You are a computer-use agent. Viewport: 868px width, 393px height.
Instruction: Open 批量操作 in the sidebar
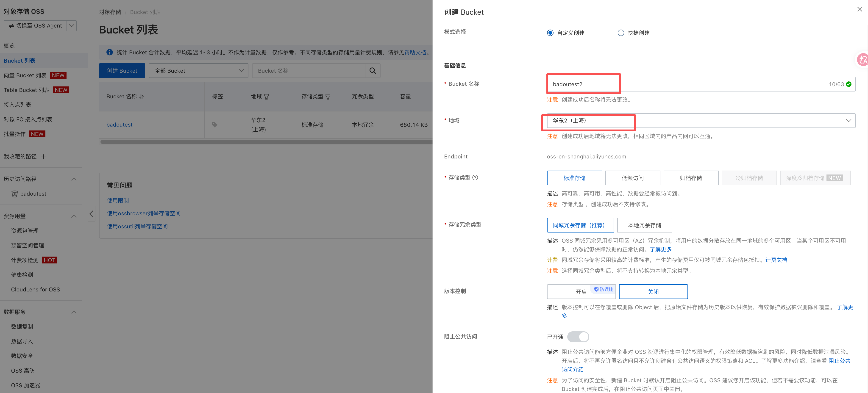(x=14, y=134)
